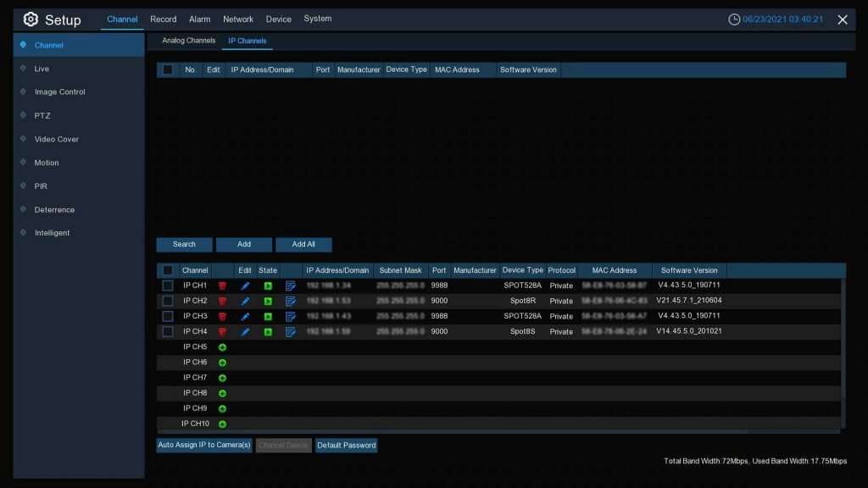Open the Network menu
Screen dimensions: 868x488
(x=238, y=19)
